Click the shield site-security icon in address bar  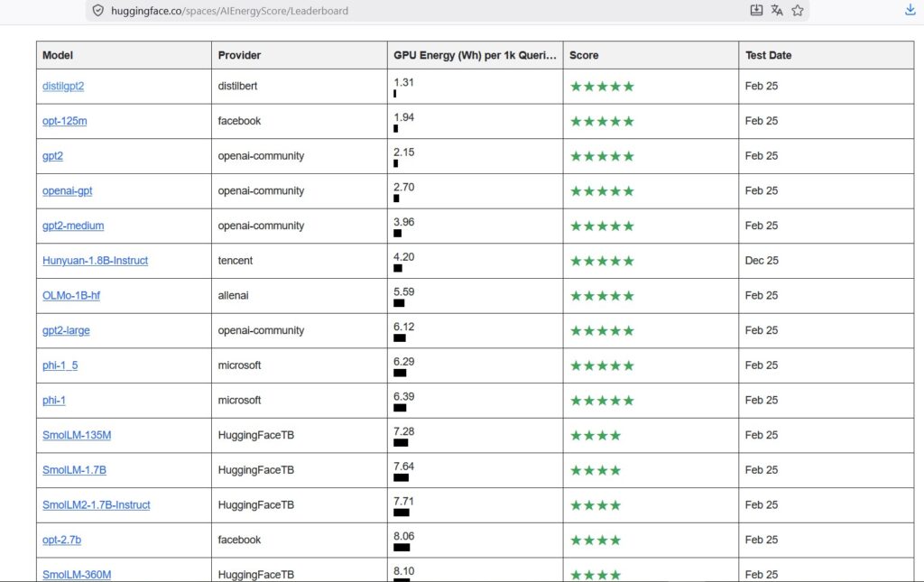click(98, 11)
